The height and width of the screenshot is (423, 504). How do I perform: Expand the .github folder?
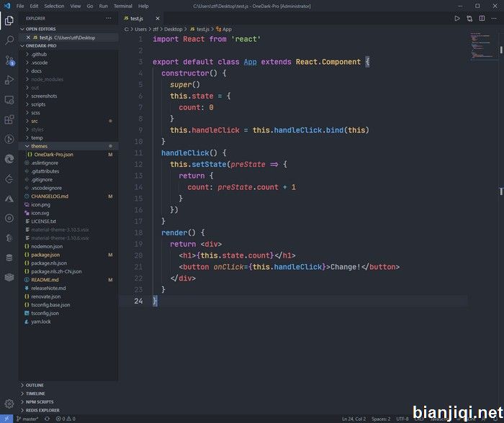(x=68, y=54)
